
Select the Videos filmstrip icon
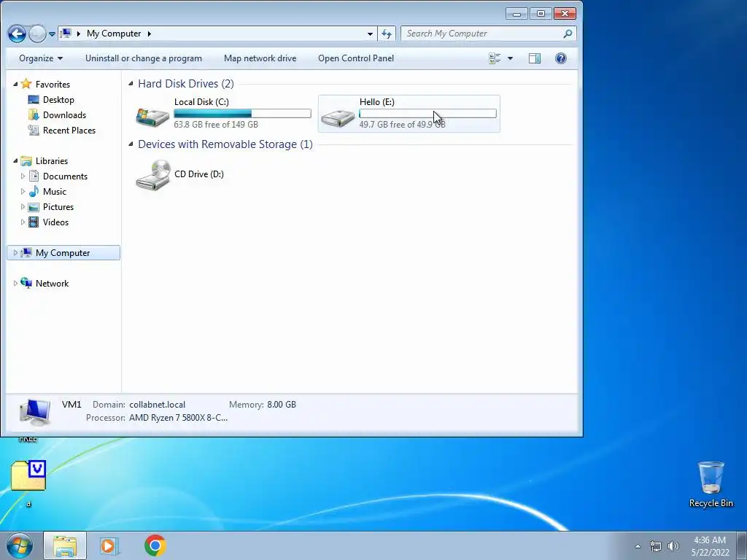[34, 222]
